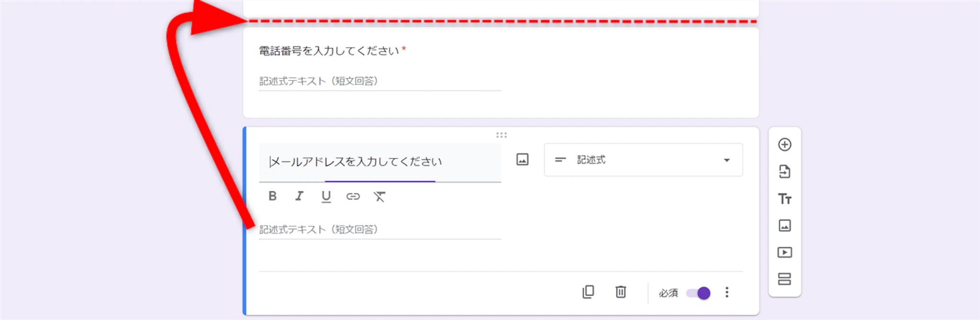Open the question's more options menu
Image resolution: width=980 pixels, height=320 pixels.
[726, 292]
